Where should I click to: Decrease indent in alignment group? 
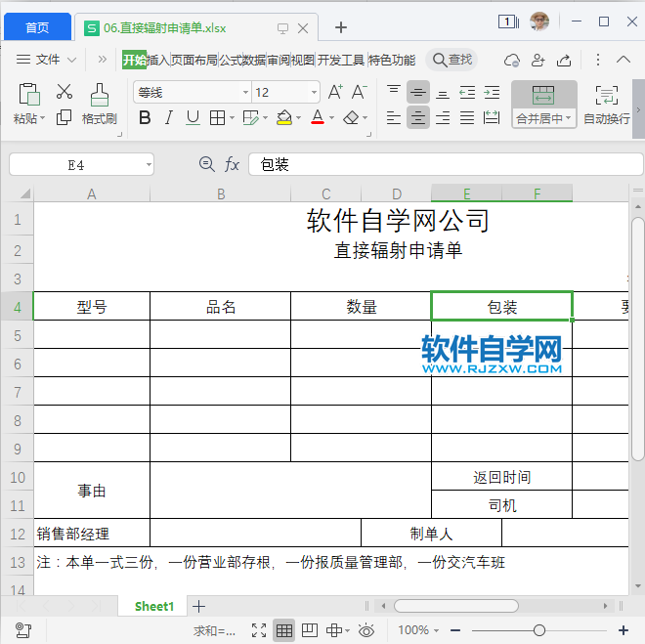pyautogui.click(x=467, y=93)
